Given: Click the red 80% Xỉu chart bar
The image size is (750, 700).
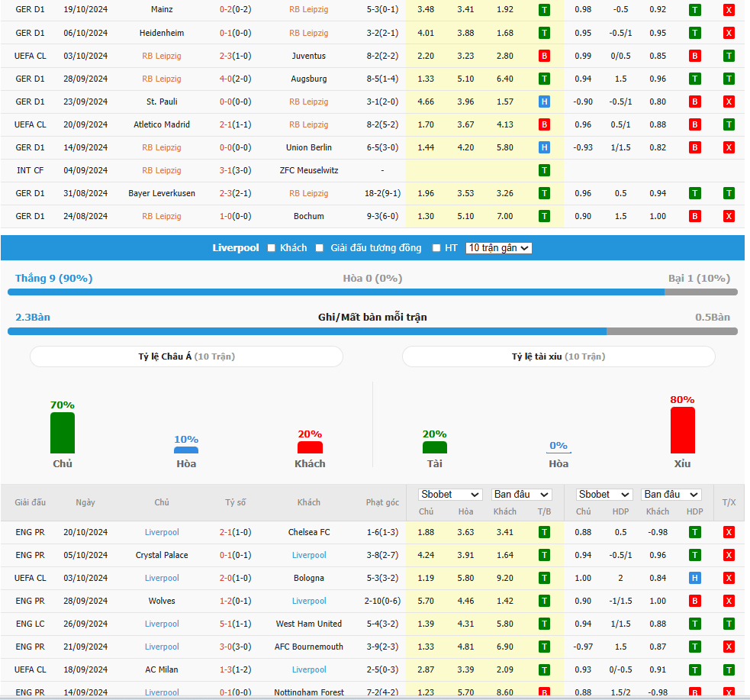Looking at the screenshot, I should 683,430.
